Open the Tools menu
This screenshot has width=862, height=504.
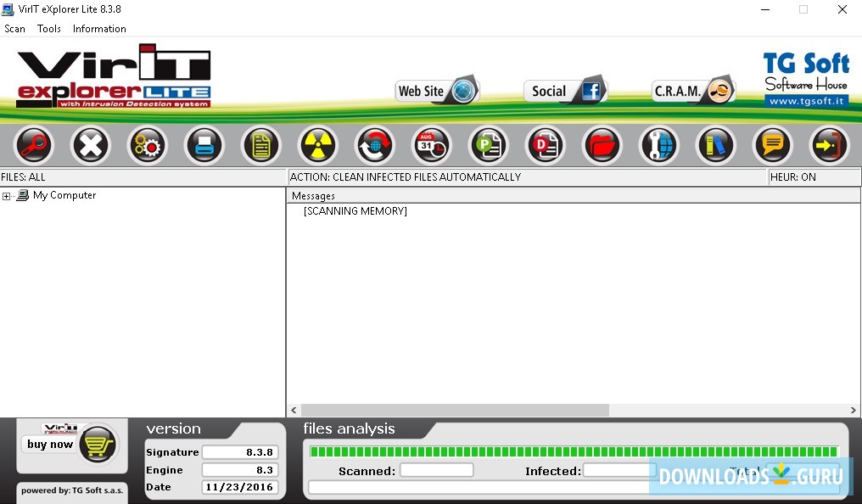[x=49, y=29]
